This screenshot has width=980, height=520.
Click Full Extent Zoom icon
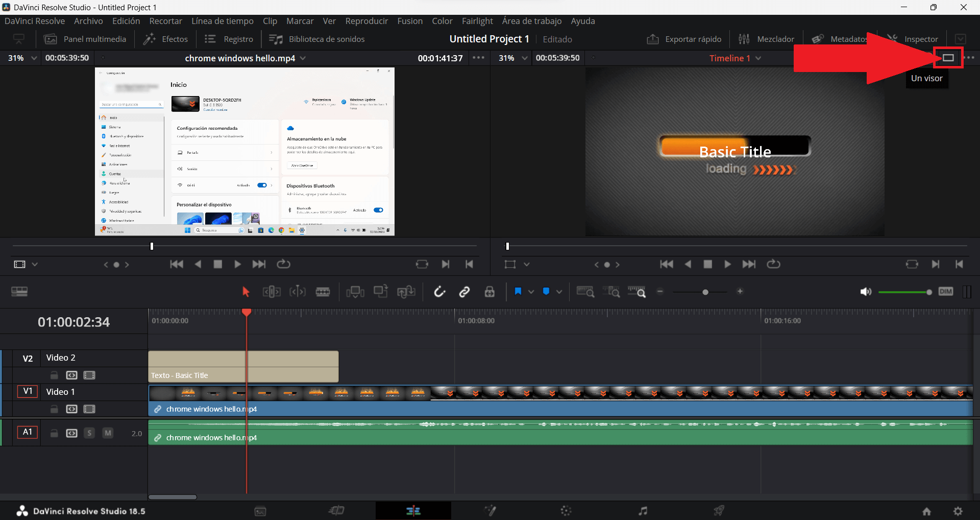pos(585,292)
